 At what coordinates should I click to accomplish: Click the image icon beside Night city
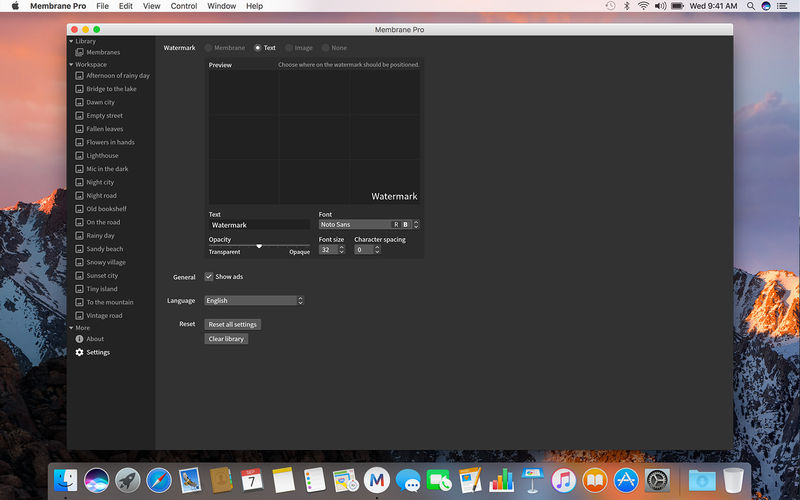click(79, 182)
